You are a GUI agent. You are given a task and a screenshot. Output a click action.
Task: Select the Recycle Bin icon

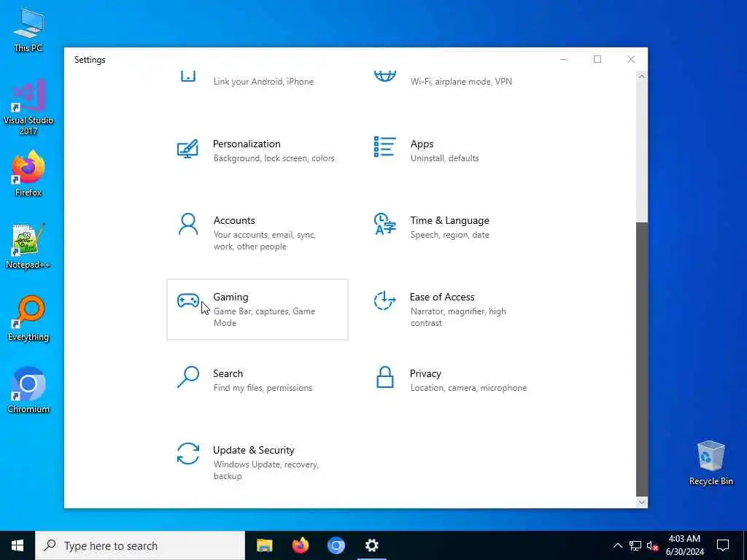(x=711, y=463)
